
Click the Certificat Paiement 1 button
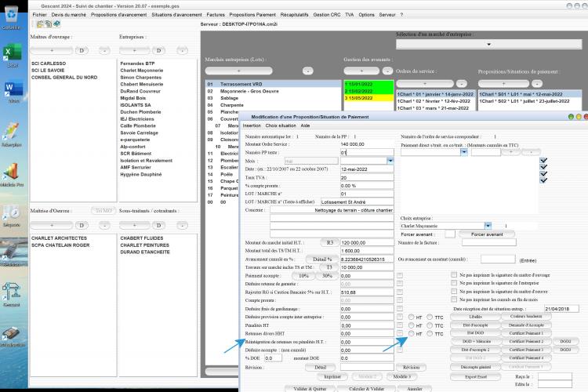(x=526, y=333)
